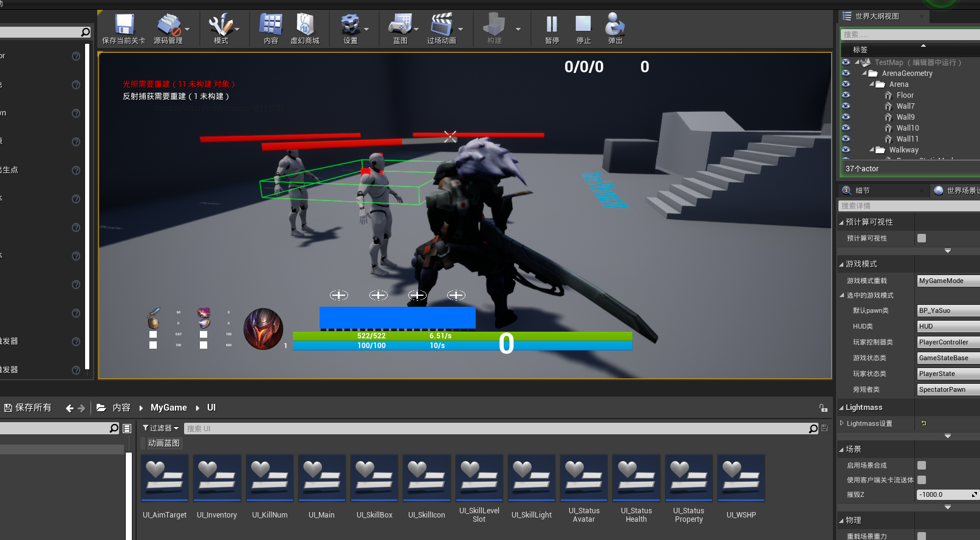Toggle the precomputed visibility (预计算可视性) checkbox
Image resolution: width=980 pixels, height=540 pixels.
[922, 238]
